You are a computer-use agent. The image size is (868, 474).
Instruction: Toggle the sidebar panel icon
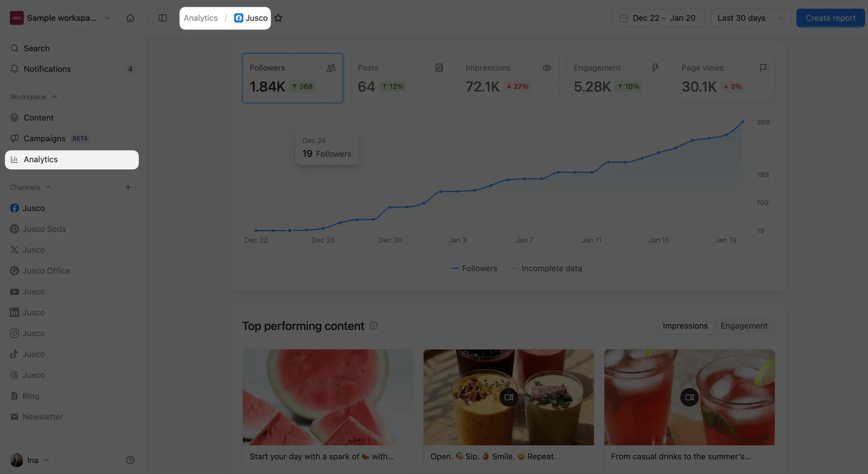(163, 18)
